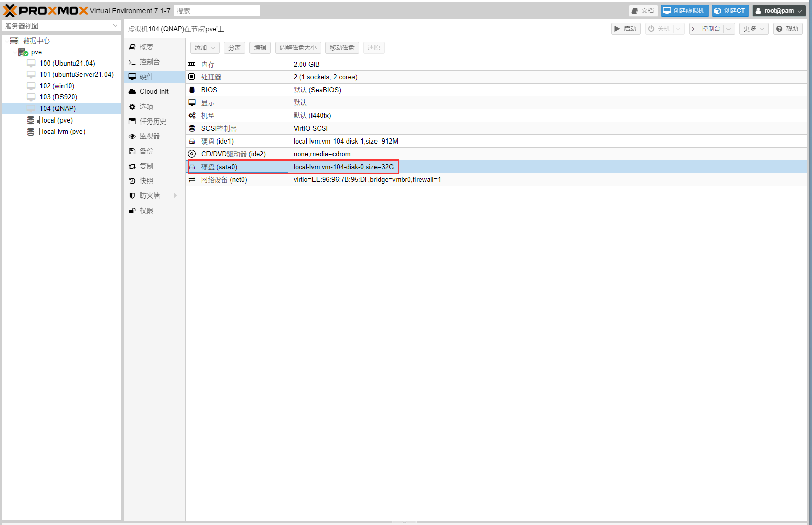Click the VirtIO SCSI controller value
This screenshot has height=525, width=812.
point(310,129)
